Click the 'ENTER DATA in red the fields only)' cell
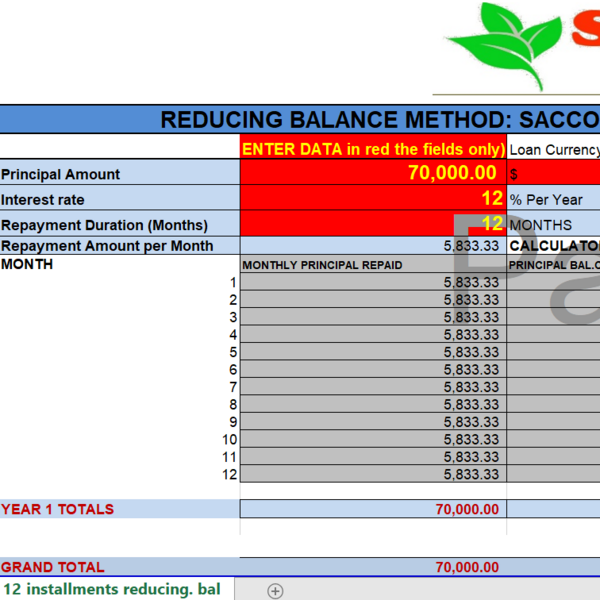600x600 pixels. point(373,147)
